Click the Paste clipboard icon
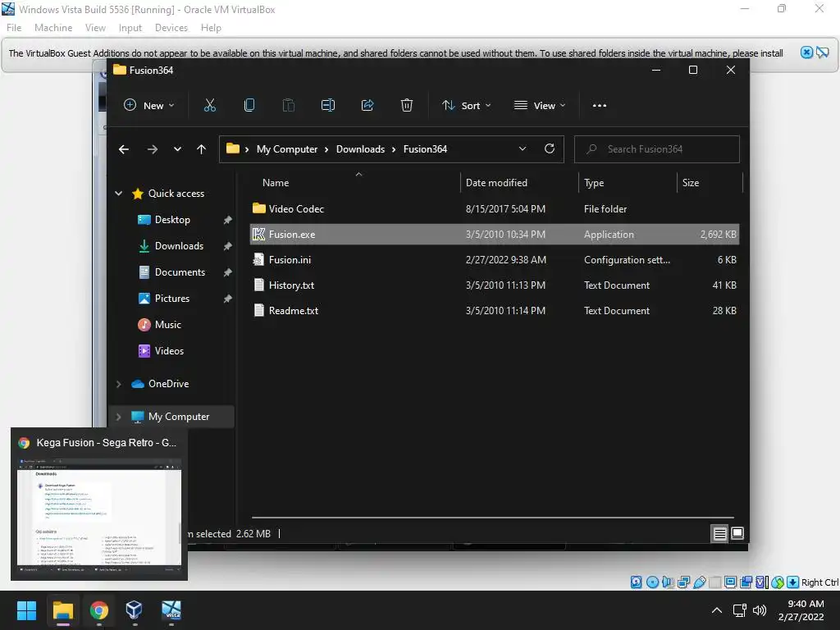Viewport: 840px width, 630px height. [x=288, y=106]
